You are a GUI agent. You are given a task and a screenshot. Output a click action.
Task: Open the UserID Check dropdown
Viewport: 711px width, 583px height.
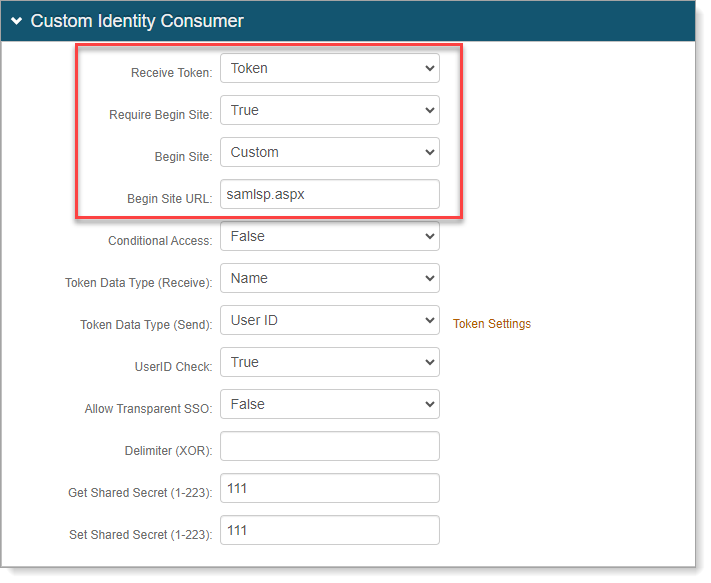click(329, 362)
